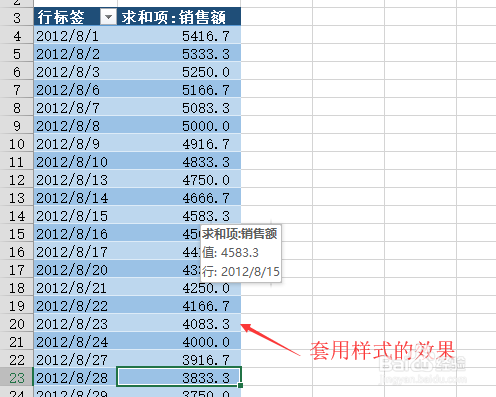Select entire row 23 via row header
The image size is (496, 397).
[x=17, y=378]
